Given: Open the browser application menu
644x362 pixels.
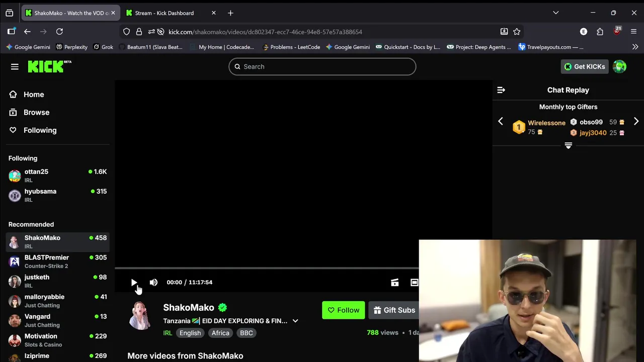Looking at the screenshot, I should coord(633,32).
